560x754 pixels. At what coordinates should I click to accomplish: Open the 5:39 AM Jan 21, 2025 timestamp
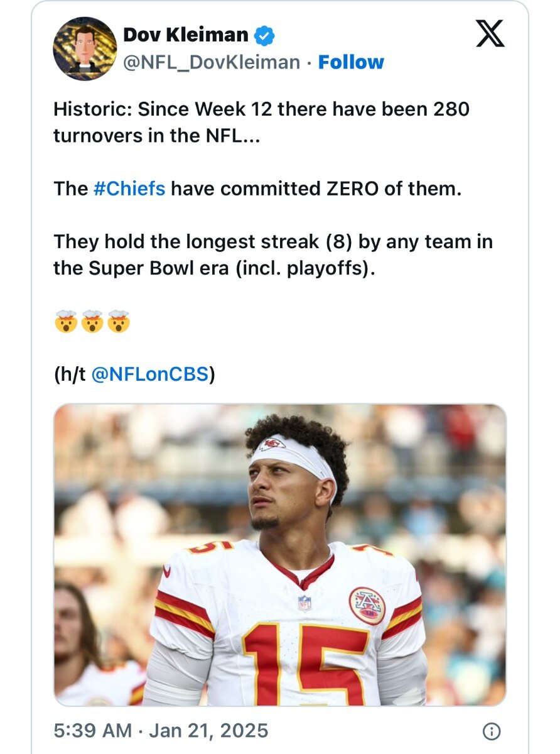pos(161,731)
